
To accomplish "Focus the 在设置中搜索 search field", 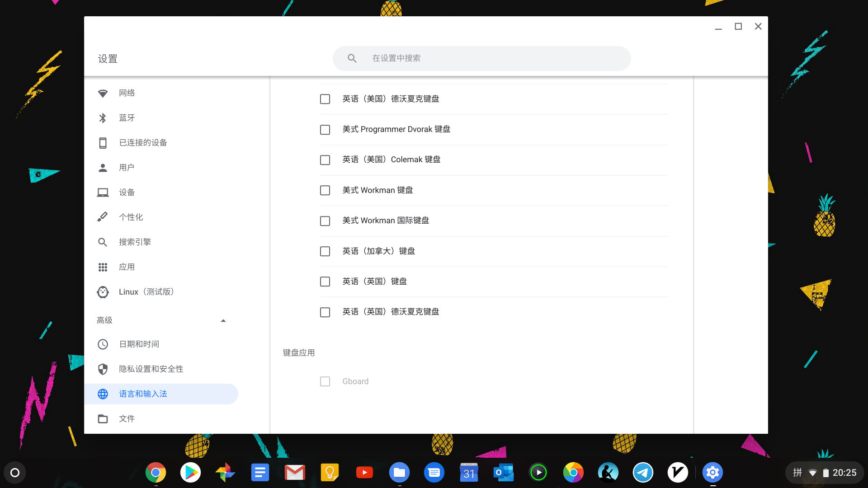I will [x=481, y=58].
